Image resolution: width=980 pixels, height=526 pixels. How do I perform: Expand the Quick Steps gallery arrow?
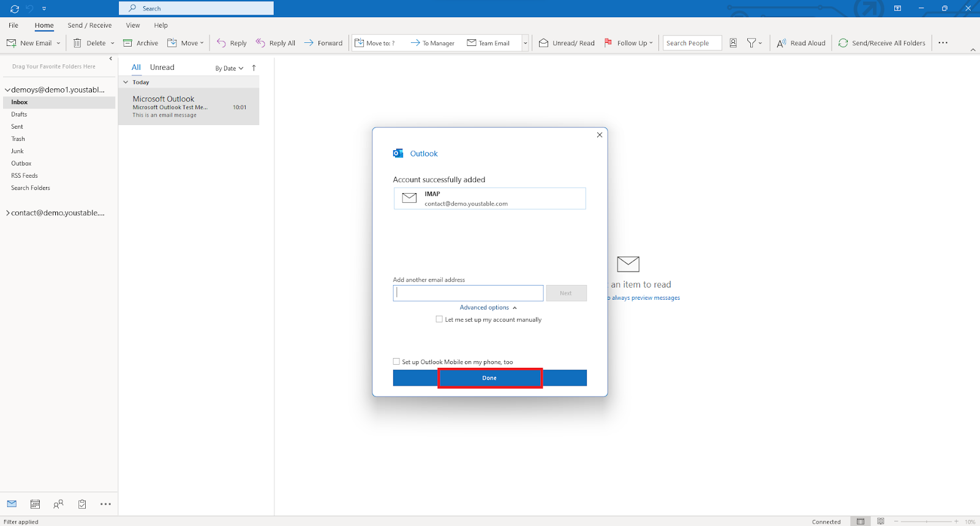pyautogui.click(x=526, y=43)
